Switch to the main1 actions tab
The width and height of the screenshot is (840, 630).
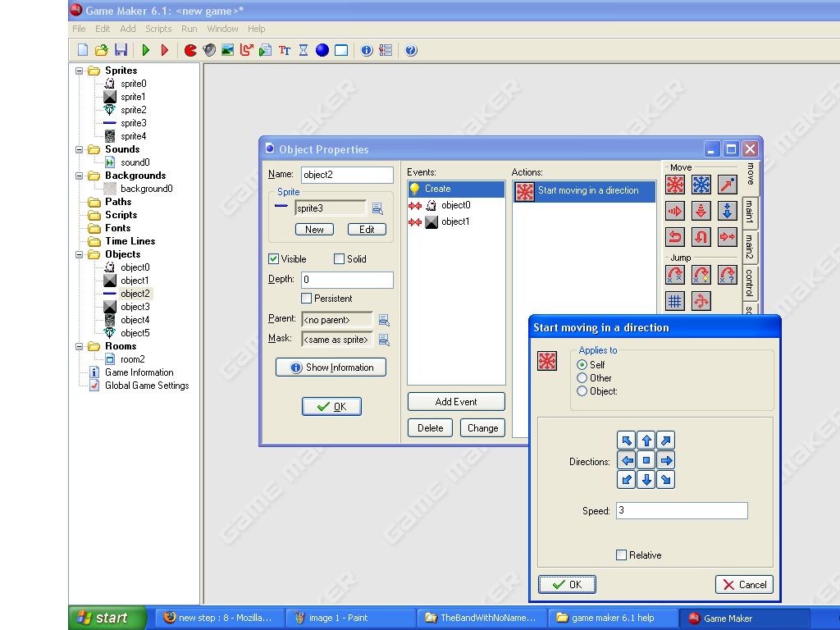(x=750, y=212)
